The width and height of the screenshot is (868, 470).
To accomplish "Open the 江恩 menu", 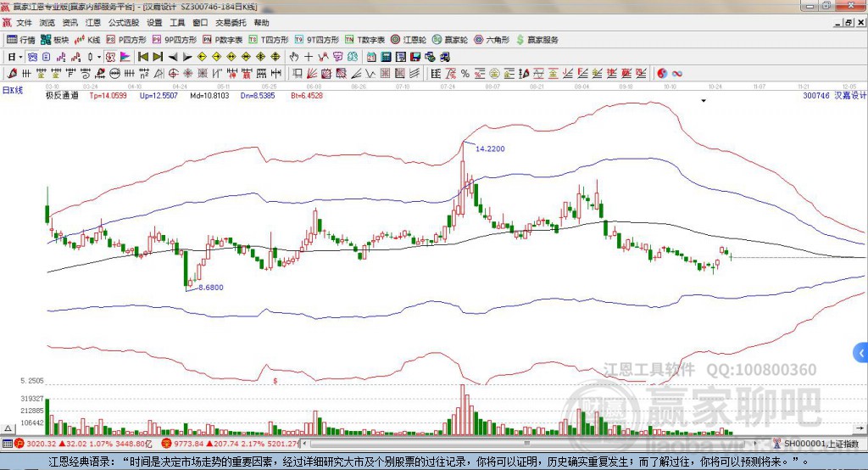I will point(93,23).
